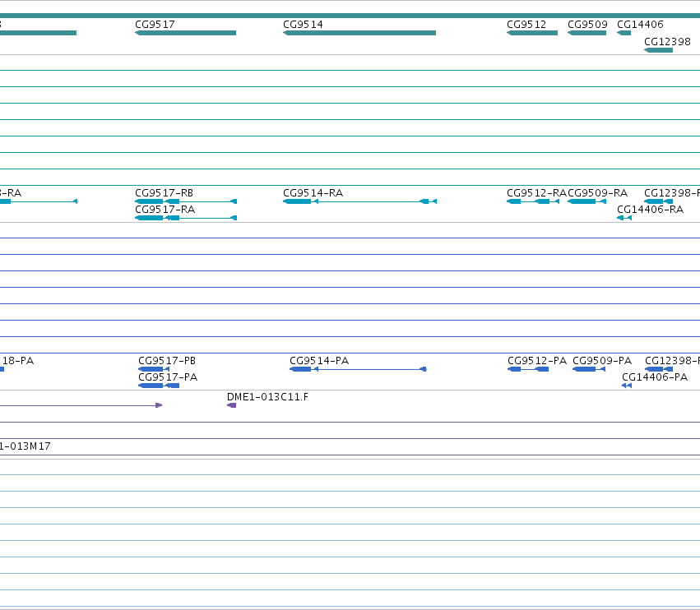Click the DME1-013C11.F label

click(267, 397)
